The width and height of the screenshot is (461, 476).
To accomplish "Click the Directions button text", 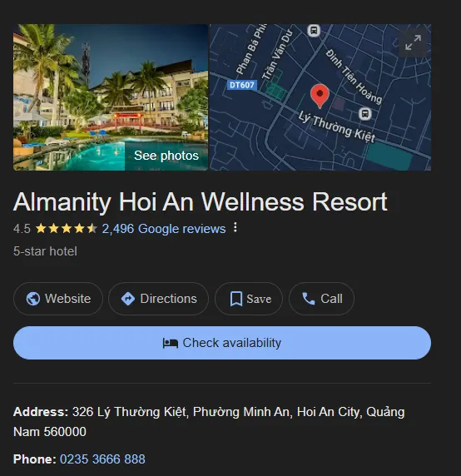I will click(x=168, y=299).
